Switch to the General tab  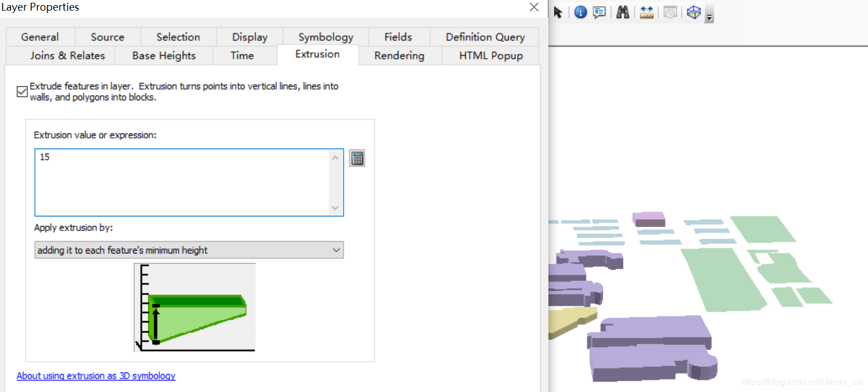coord(40,37)
